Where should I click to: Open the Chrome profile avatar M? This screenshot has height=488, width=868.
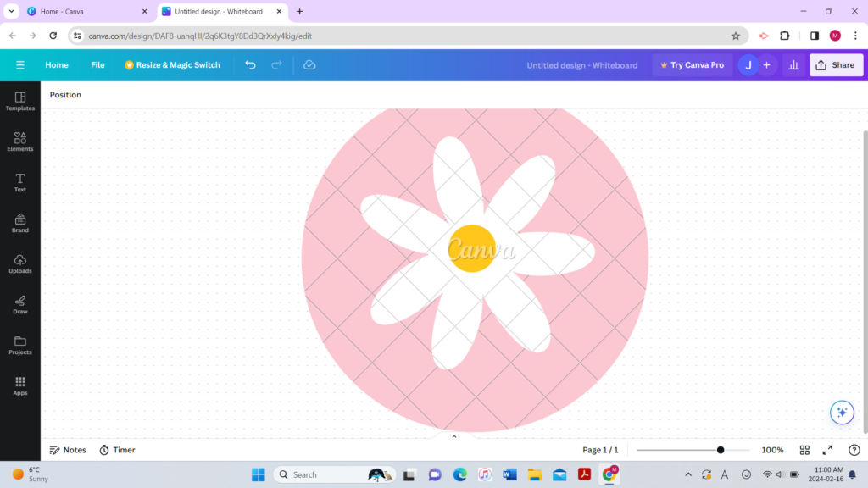(x=835, y=36)
